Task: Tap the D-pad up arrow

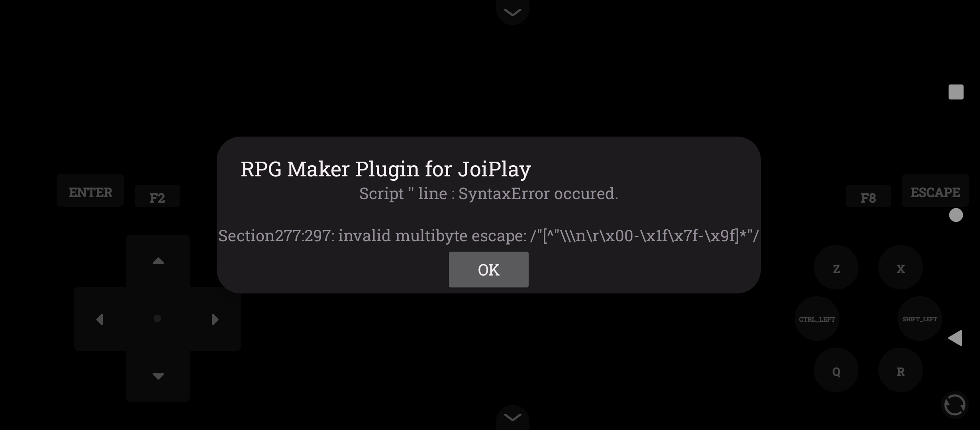Action: [158, 261]
